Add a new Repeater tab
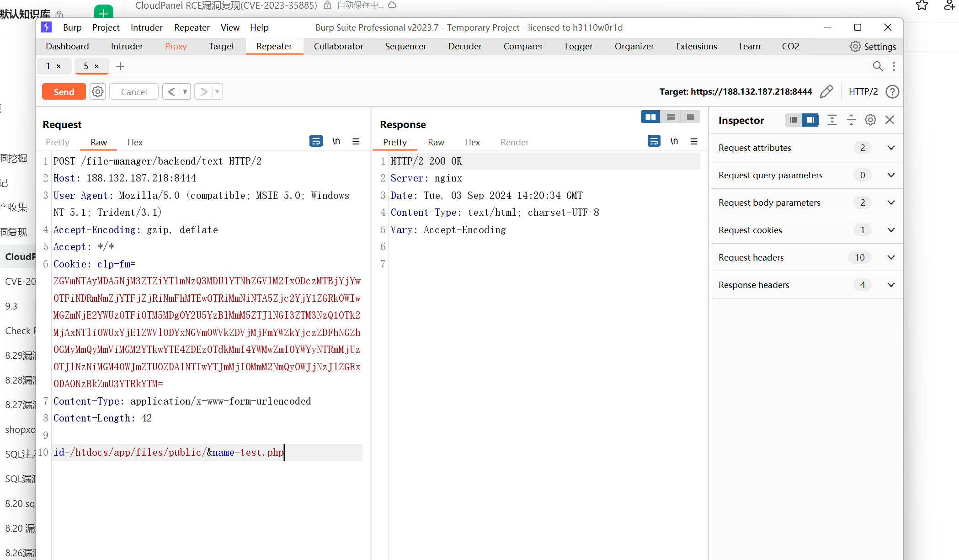This screenshot has width=959, height=560. (120, 67)
